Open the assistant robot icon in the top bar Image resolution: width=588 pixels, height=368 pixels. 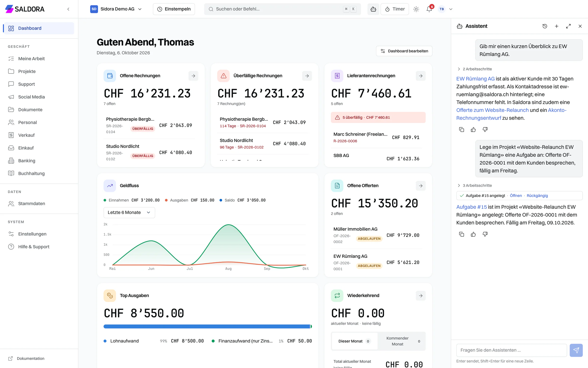(x=373, y=9)
